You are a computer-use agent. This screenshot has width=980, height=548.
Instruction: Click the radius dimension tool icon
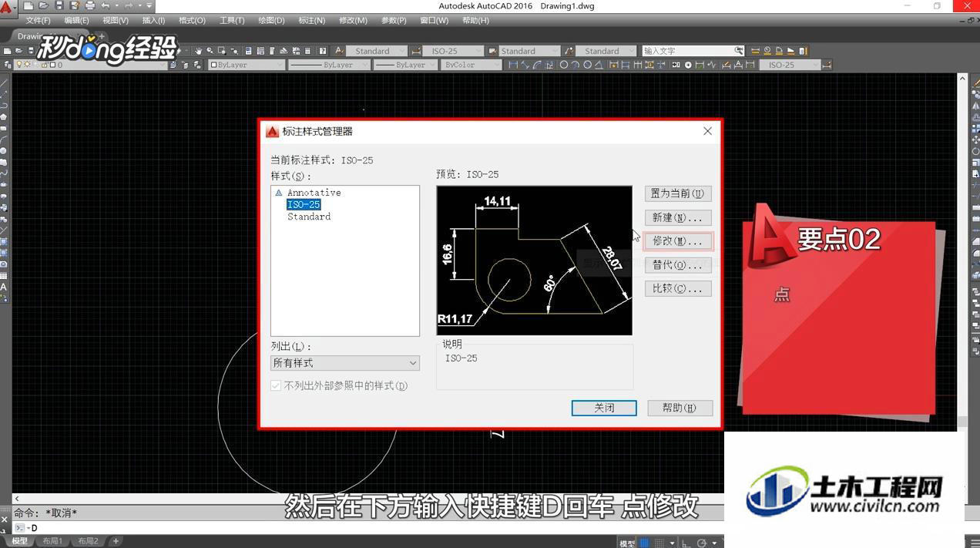click(x=564, y=65)
